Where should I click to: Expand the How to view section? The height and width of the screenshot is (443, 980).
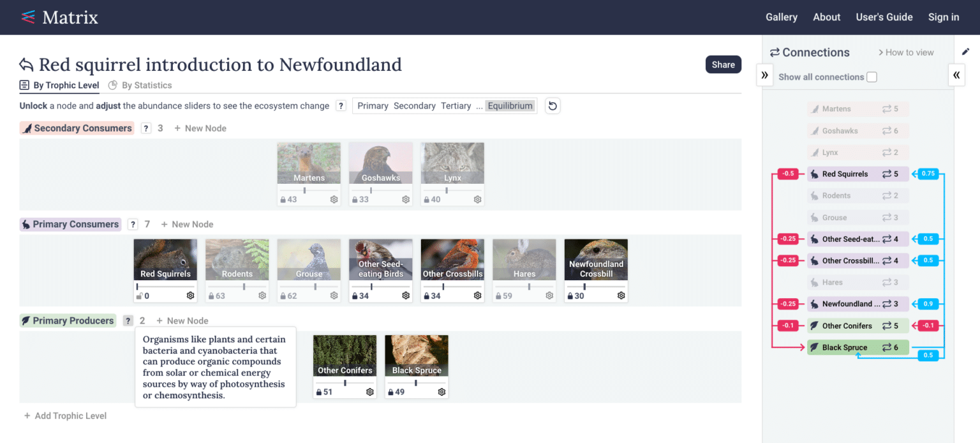(x=906, y=52)
